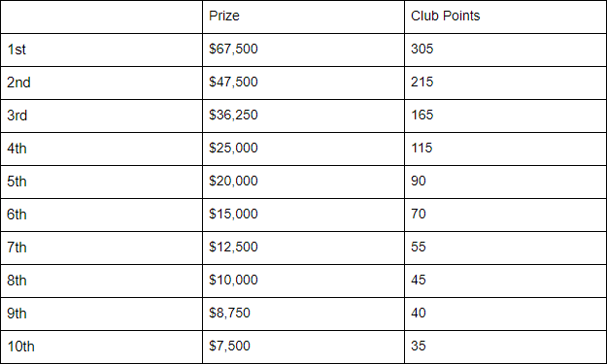This screenshot has height=364, width=607.
Task: Select the $25,000 prize cell
Action: pos(303,149)
